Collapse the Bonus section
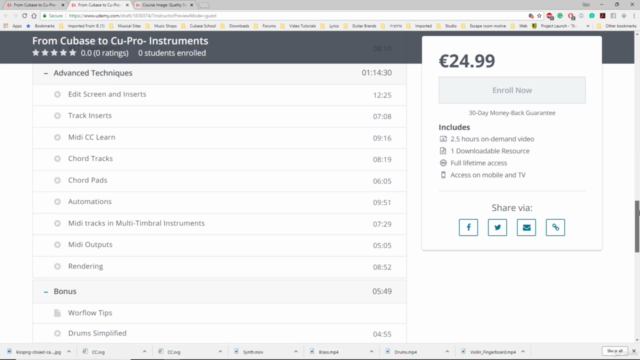Viewport: 640px width, 360px height. (x=46, y=292)
